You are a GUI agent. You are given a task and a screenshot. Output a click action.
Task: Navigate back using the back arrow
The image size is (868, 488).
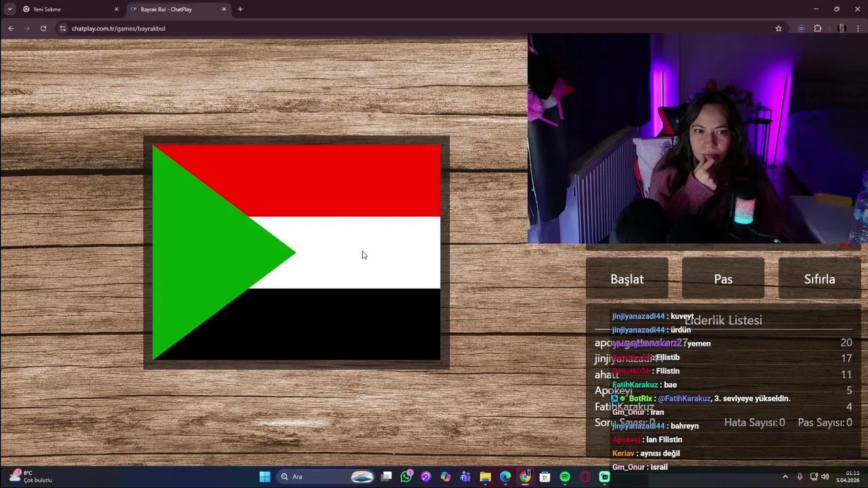pyautogui.click(x=11, y=28)
